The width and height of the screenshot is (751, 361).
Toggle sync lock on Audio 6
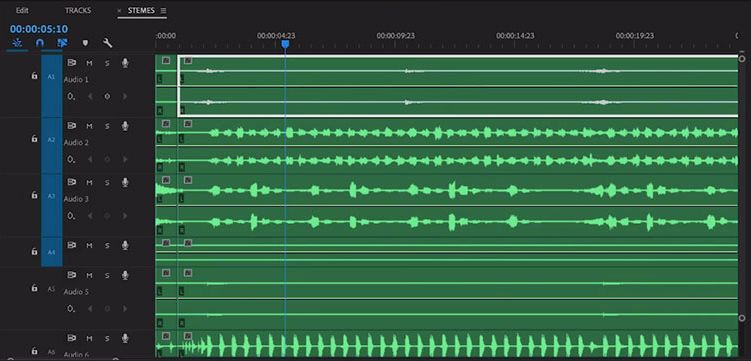pyautogui.click(x=71, y=338)
